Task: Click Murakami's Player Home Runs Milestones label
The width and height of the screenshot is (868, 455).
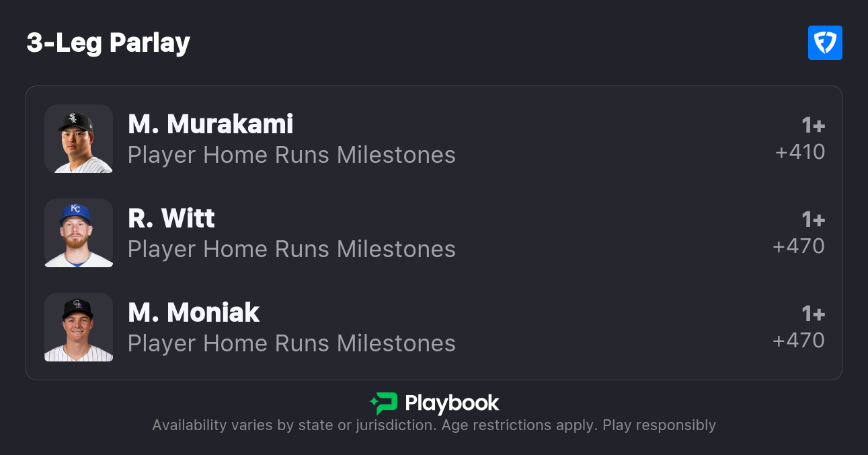Action: (x=292, y=155)
